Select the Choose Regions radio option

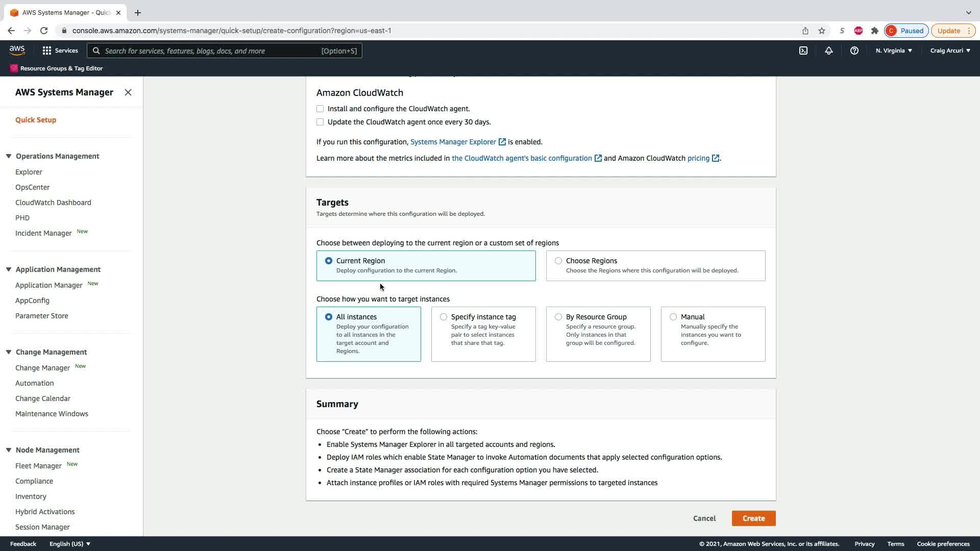pyautogui.click(x=558, y=261)
